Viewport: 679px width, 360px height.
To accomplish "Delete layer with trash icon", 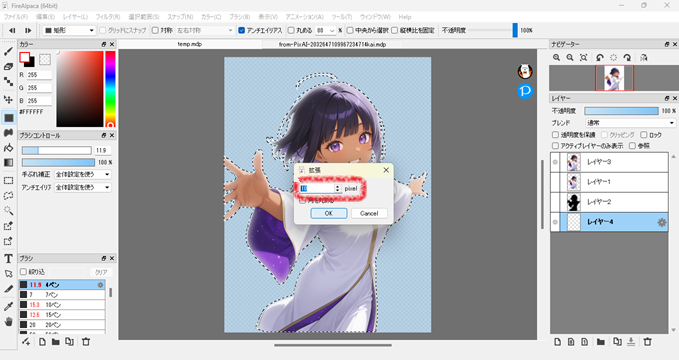I will pos(647,342).
